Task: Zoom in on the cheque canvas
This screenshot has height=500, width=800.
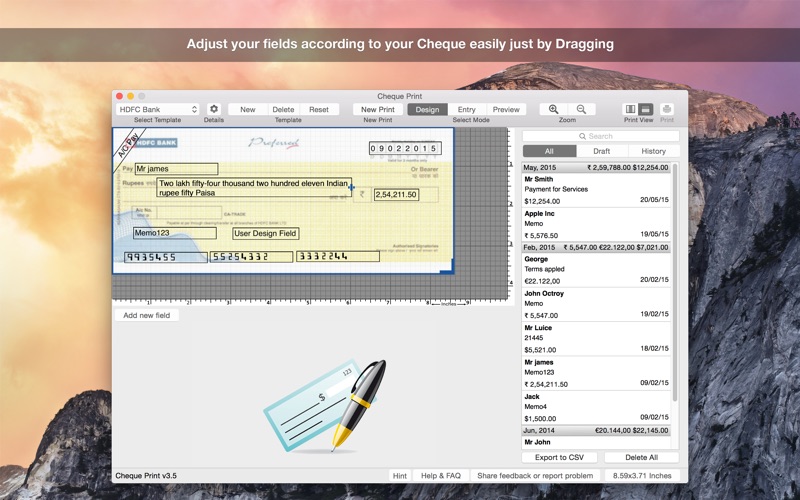Action: point(554,109)
